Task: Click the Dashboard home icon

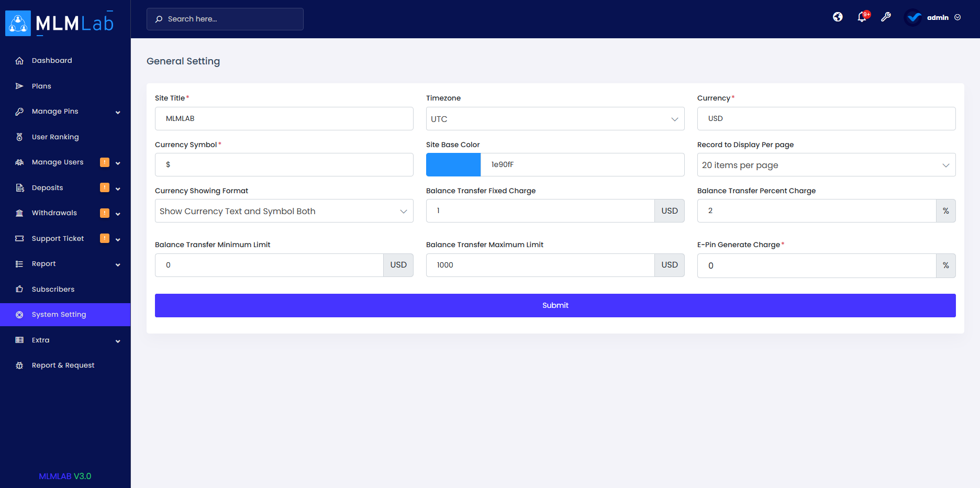Action: point(19,61)
